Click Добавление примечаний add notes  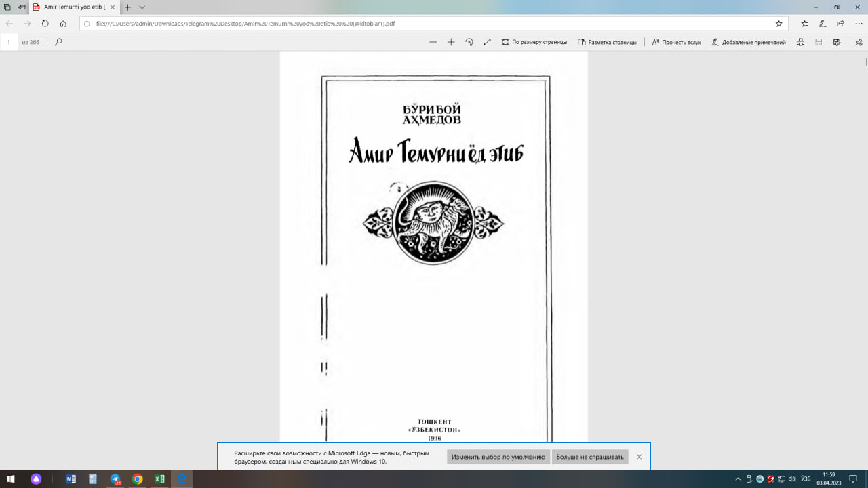749,42
